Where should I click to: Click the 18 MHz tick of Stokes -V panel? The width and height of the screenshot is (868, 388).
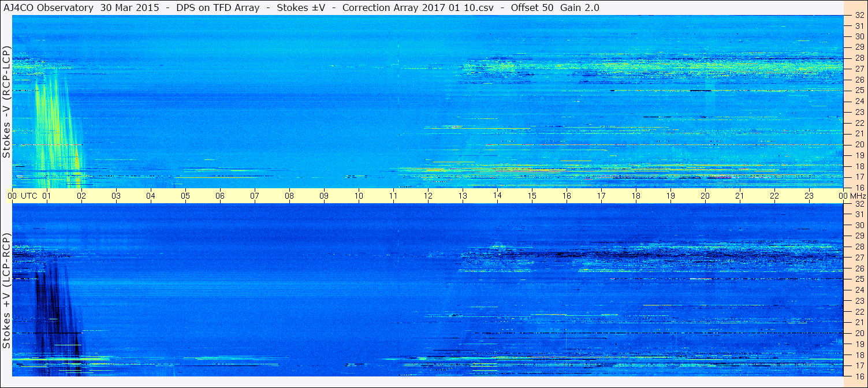click(859, 166)
